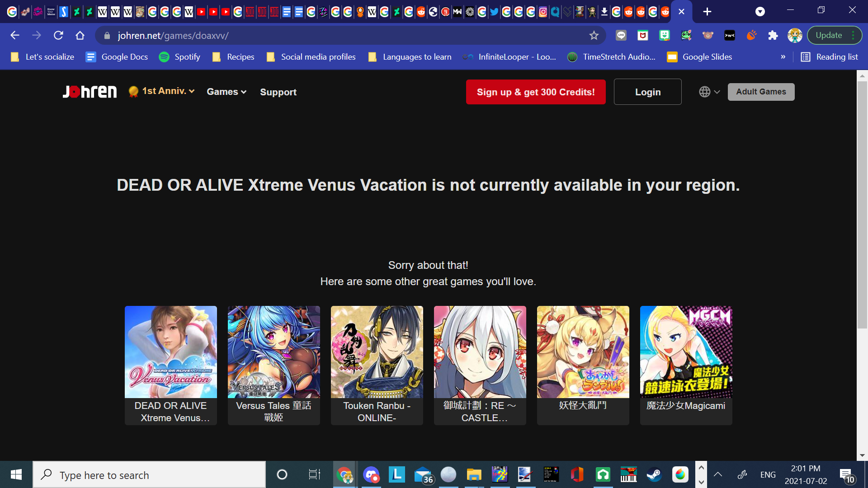Image resolution: width=868 pixels, height=488 pixels.
Task: Open Steam from the taskbar
Action: tap(654, 475)
